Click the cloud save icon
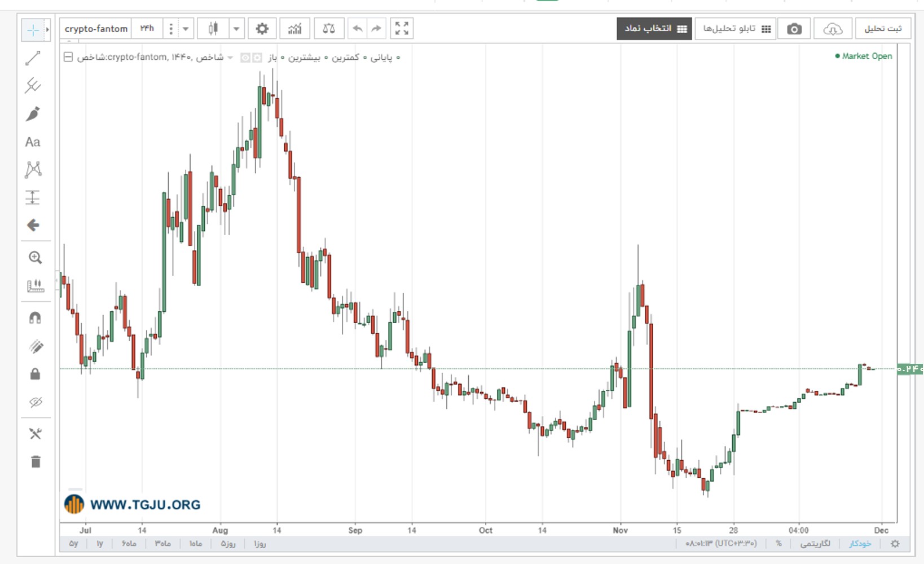Screen dimensions: 924x564 833,29
